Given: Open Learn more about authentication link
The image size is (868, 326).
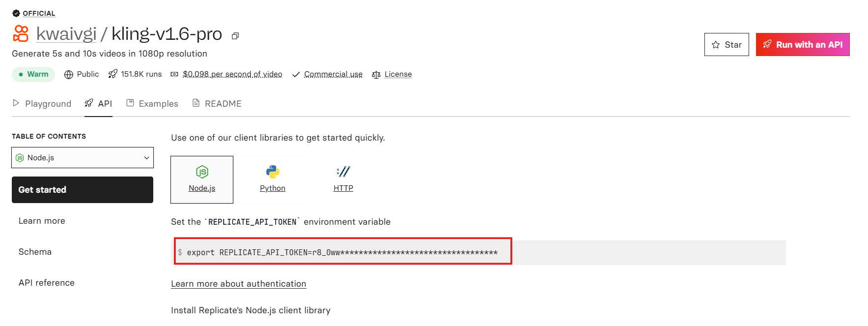Looking at the screenshot, I should click(238, 284).
